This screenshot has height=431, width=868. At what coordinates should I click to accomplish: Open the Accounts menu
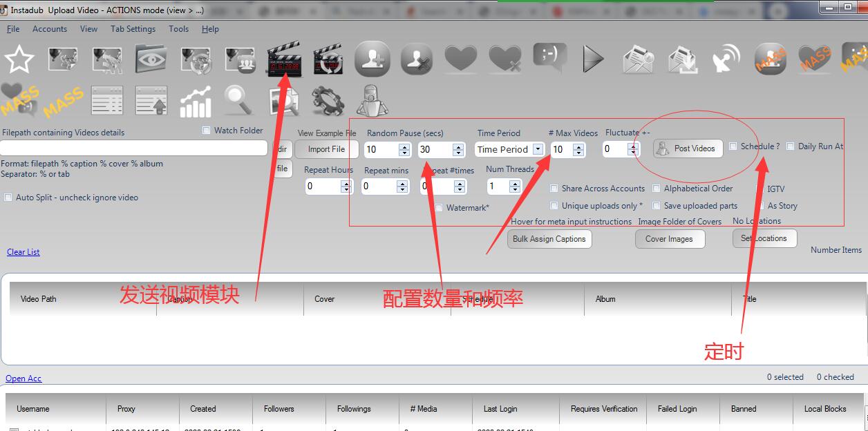[x=50, y=29]
